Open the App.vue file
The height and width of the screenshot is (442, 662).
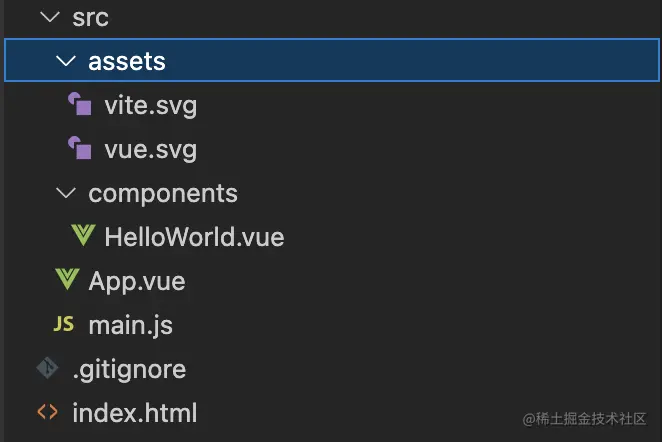click(x=137, y=281)
